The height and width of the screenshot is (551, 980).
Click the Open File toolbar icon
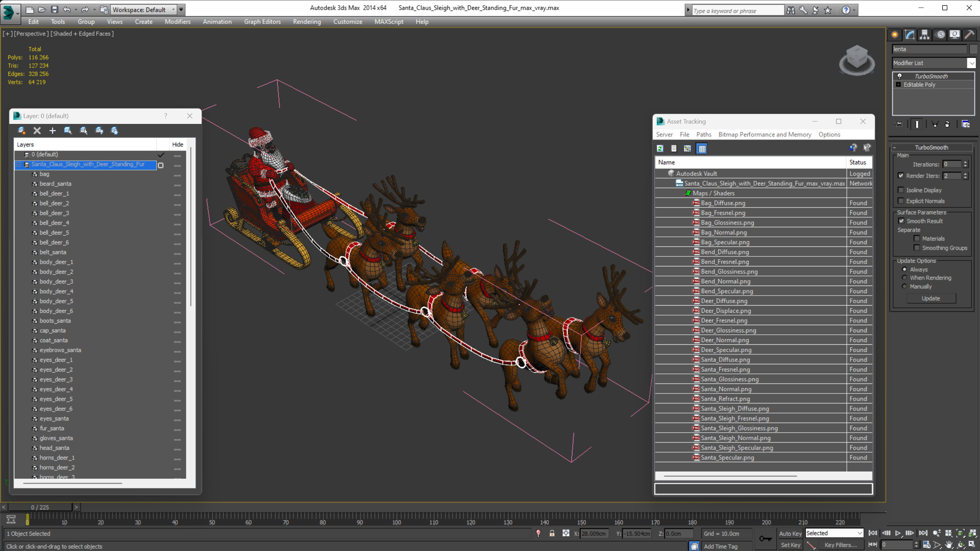(42, 10)
